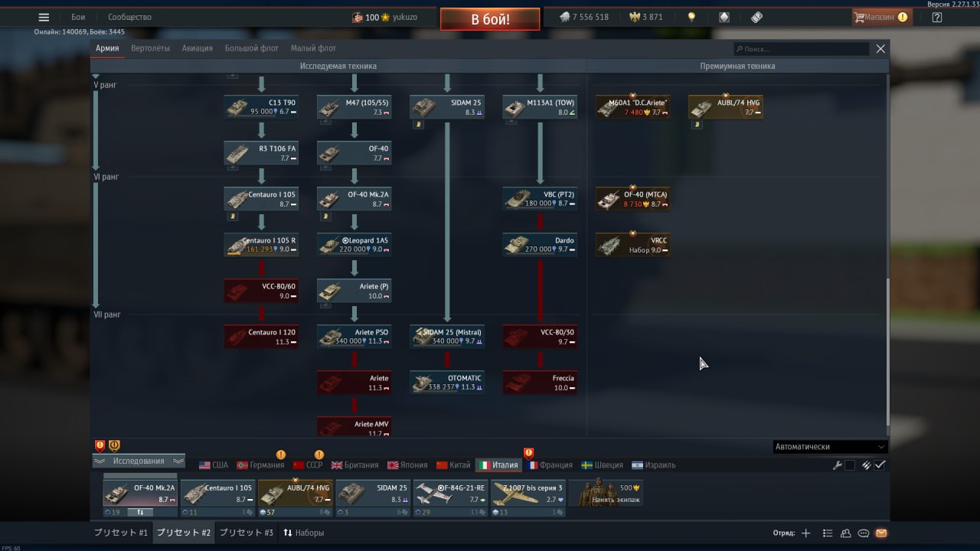Open the inventory items icon
The image size is (980, 551).
point(756,17)
